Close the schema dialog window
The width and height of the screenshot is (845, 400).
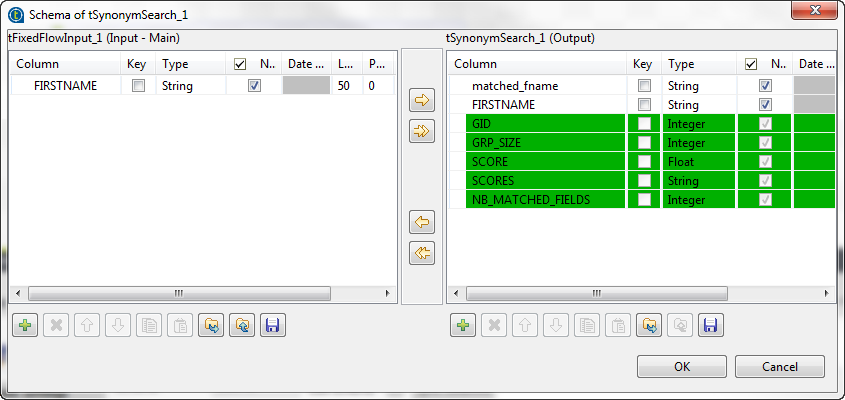tap(814, 10)
